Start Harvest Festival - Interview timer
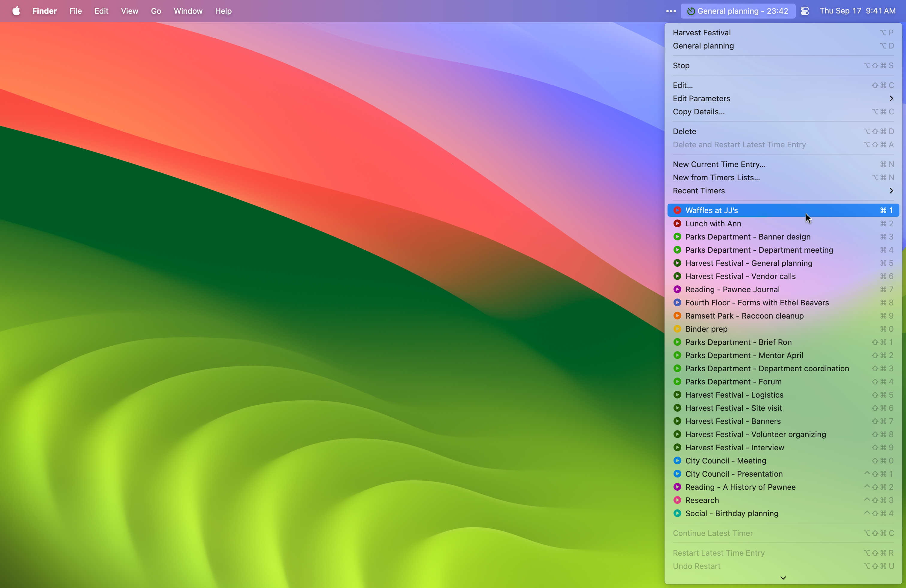The width and height of the screenshot is (906, 588). click(x=783, y=448)
